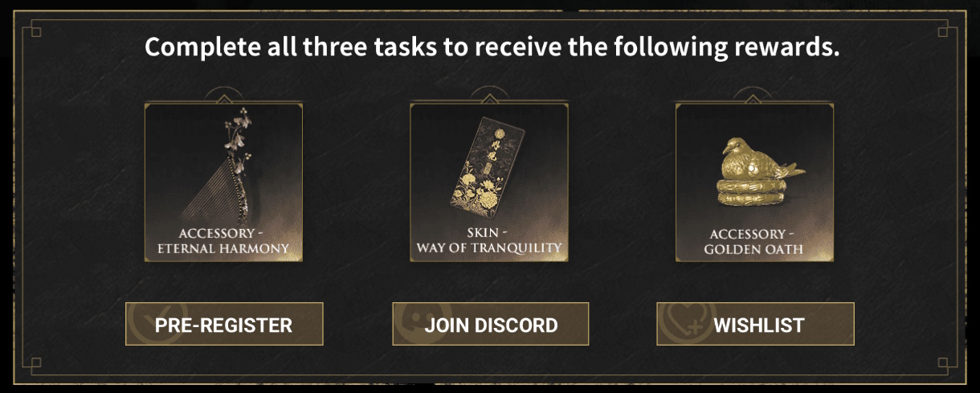Image resolution: width=980 pixels, height=393 pixels.
Task: Click the PRE-REGISTER button
Action: coord(224,324)
